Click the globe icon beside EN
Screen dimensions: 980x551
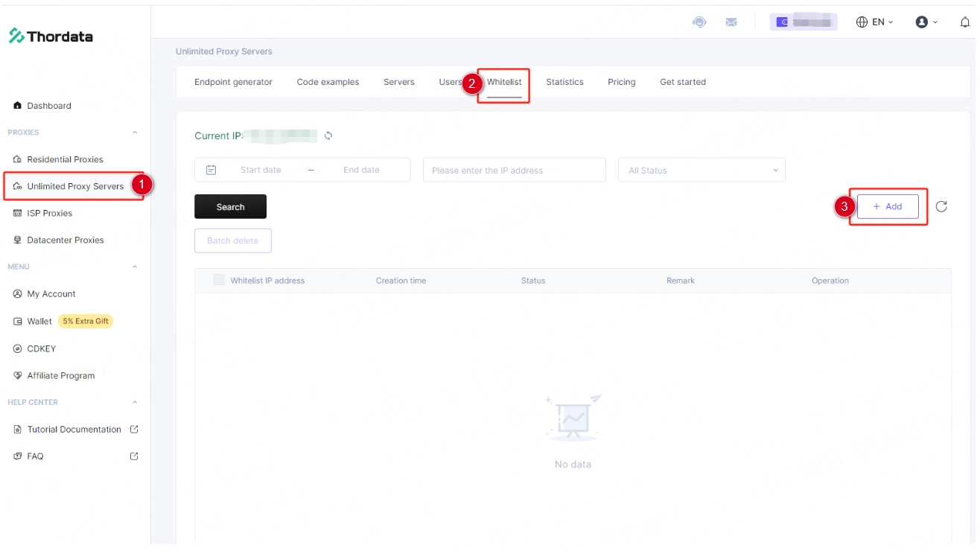tap(862, 22)
